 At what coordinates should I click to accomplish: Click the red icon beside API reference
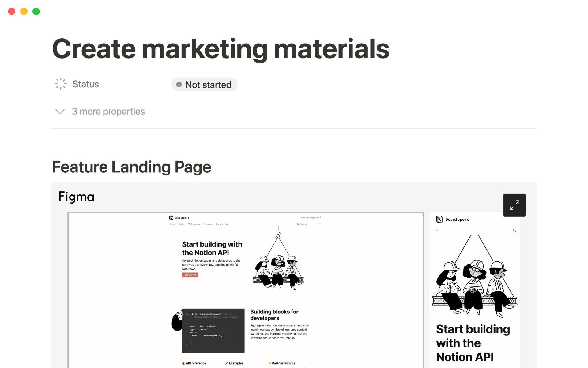[x=183, y=363]
